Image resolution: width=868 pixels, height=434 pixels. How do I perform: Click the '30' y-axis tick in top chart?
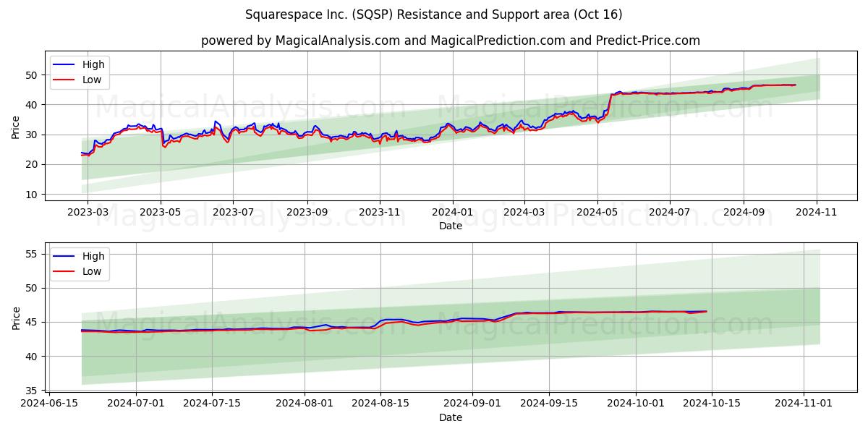(32, 135)
